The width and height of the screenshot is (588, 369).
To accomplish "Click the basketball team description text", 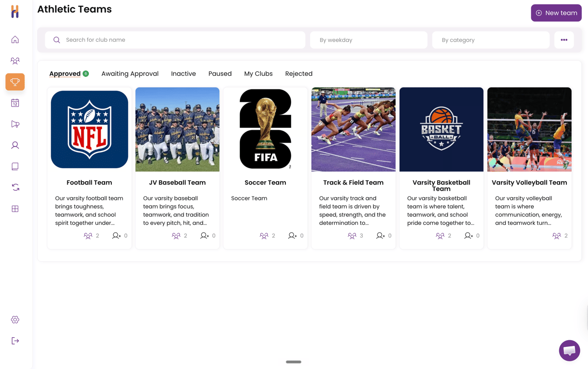I will click(441, 210).
